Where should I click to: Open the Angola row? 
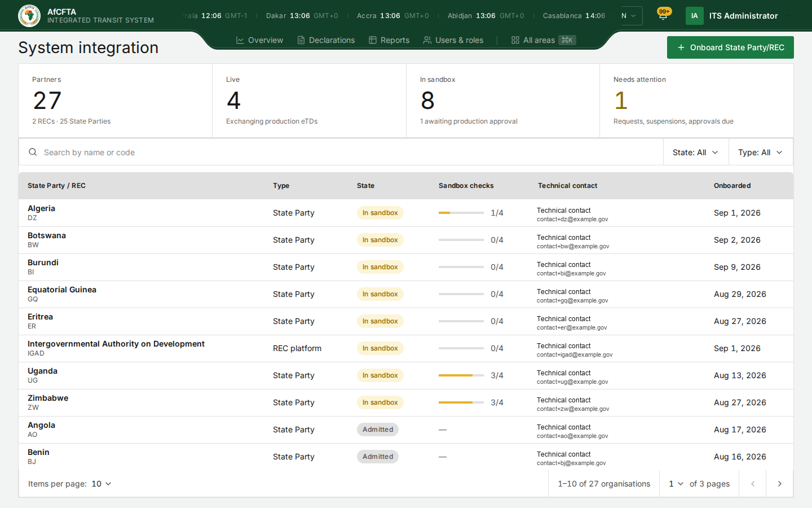pos(406,430)
